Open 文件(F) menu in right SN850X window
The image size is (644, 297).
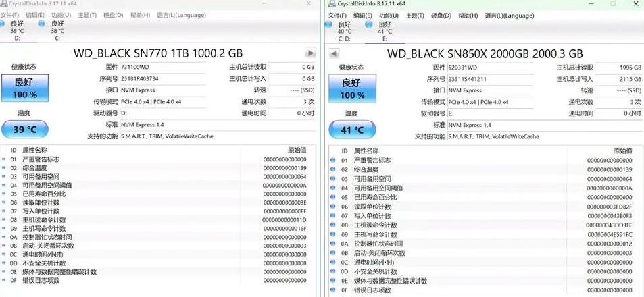[x=337, y=16]
